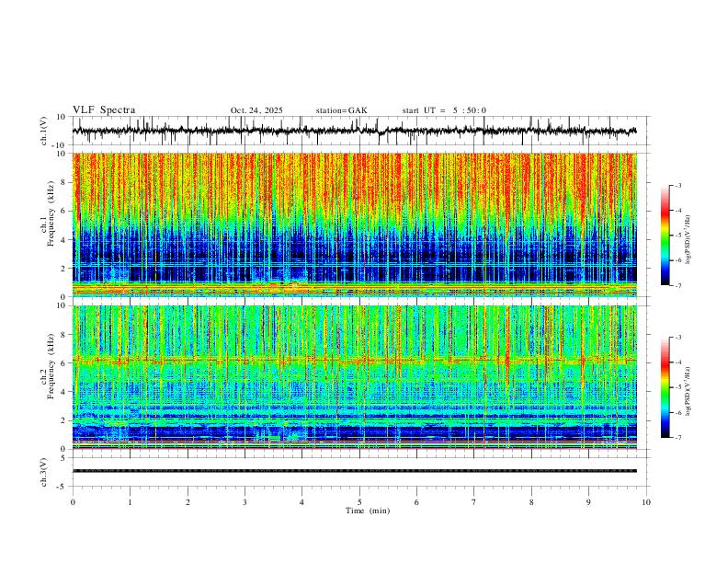This screenshot has width=728, height=563.
Task: Click the ch.1 spectrogram panel
Action: click(x=355, y=224)
